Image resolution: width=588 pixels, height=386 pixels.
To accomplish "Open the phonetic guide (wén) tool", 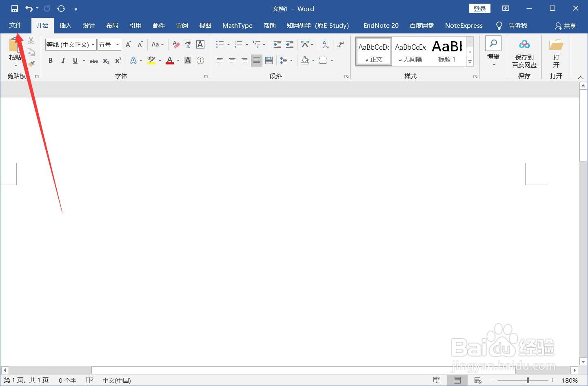I will coord(188,44).
